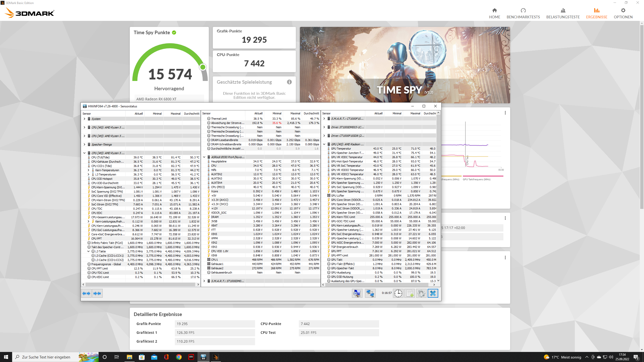Screen dimensions: 644x362
Task: Click the info icon beside Geschätzte Spieleleistung
Action: 289,82
